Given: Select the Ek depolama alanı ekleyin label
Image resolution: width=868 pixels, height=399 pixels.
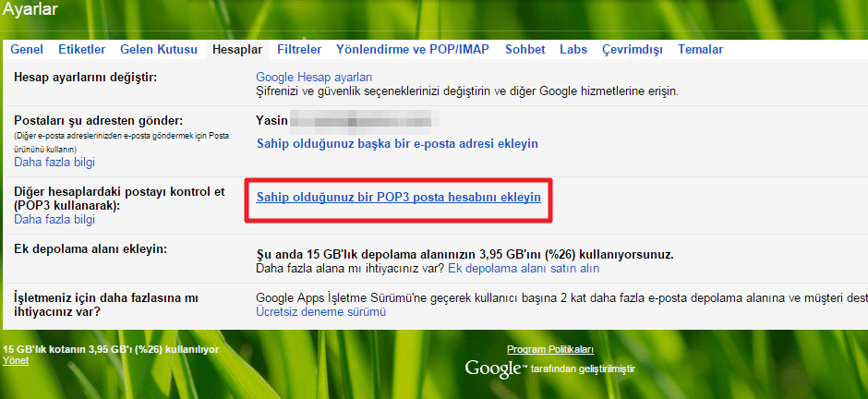Looking at the screenshot, I should pyautogui.click(x=90, y=249).
